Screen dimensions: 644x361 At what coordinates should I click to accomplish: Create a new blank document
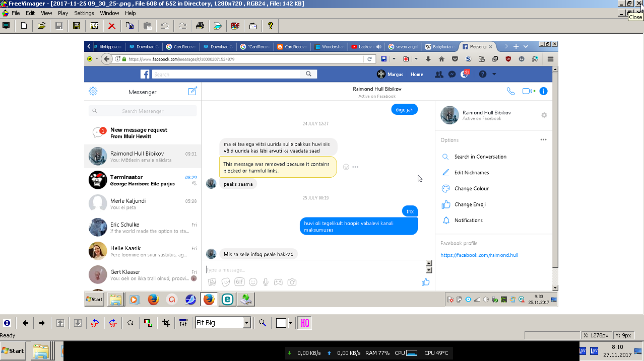(24, 25)
